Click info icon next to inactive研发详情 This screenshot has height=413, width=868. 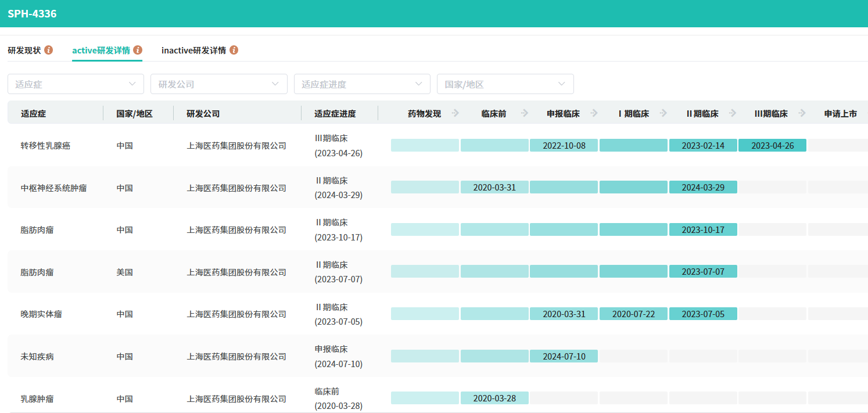234,50
